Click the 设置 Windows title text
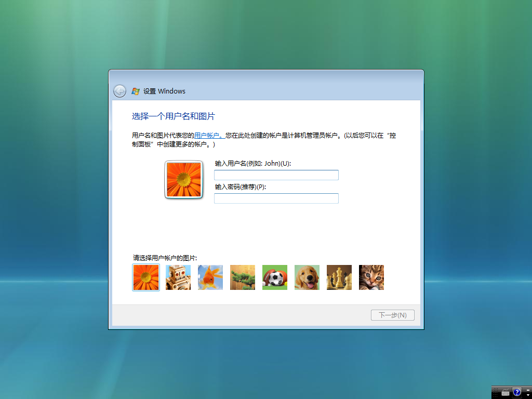 (x=164, y=91)
